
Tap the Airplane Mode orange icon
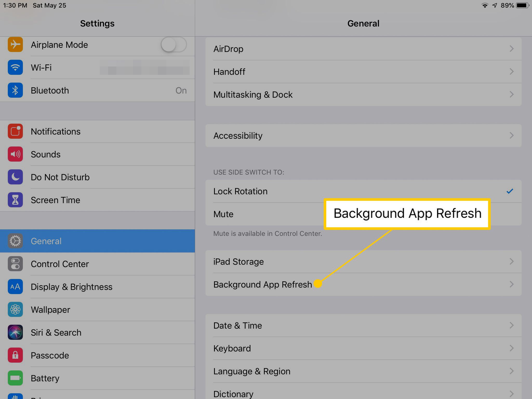pyautogui.click(x=15, y=45)
